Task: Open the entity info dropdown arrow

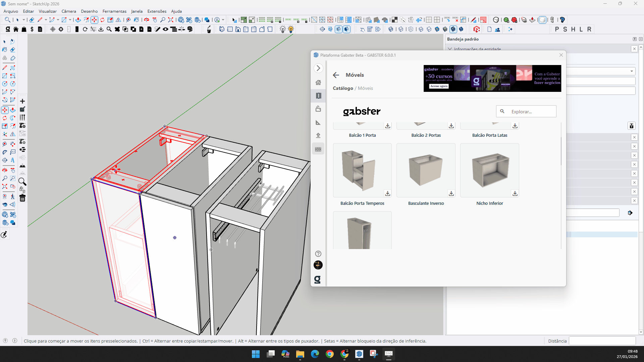Action: (632, 71)
